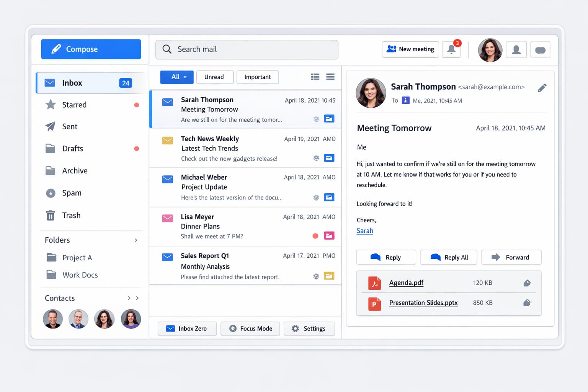
Task: Mark Lisa Meyer's email unread via red dot
Action: tap(315, 236)
